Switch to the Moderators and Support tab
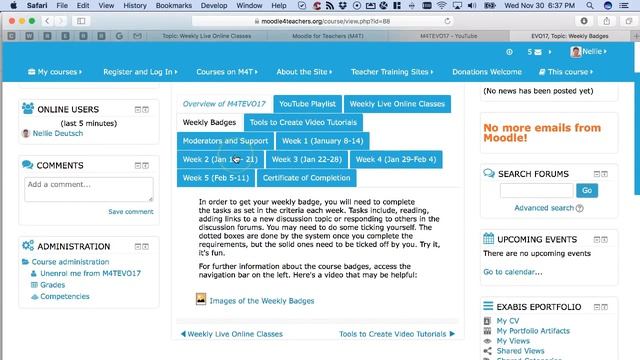 click(x=225, y=141)
